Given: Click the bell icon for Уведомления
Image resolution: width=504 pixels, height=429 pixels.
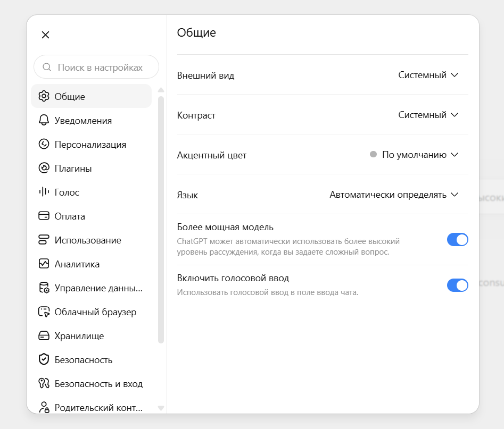Looking at the screenshot, I should pyautogui.click(x=44, y=120).
